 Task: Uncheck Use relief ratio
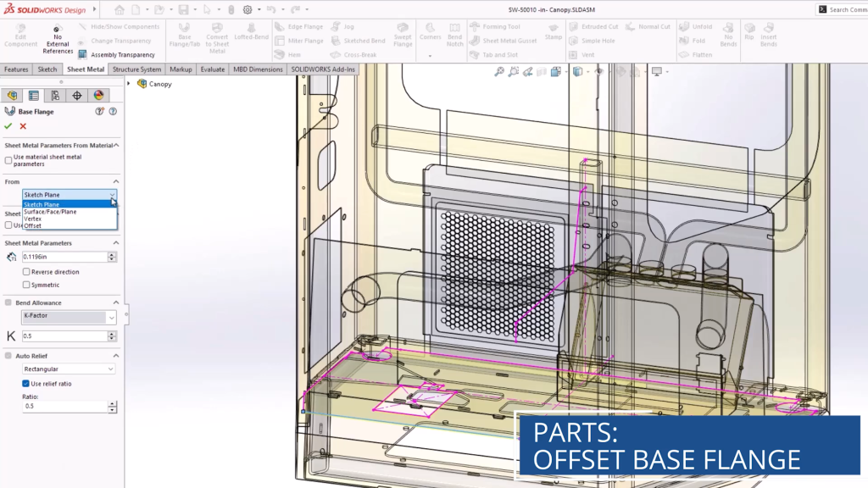point(25,384)
